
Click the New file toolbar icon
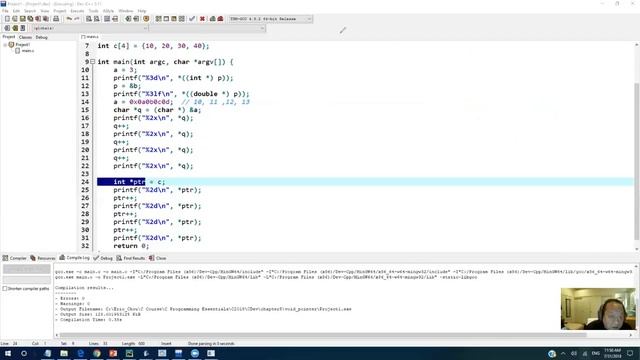point(7,19)
